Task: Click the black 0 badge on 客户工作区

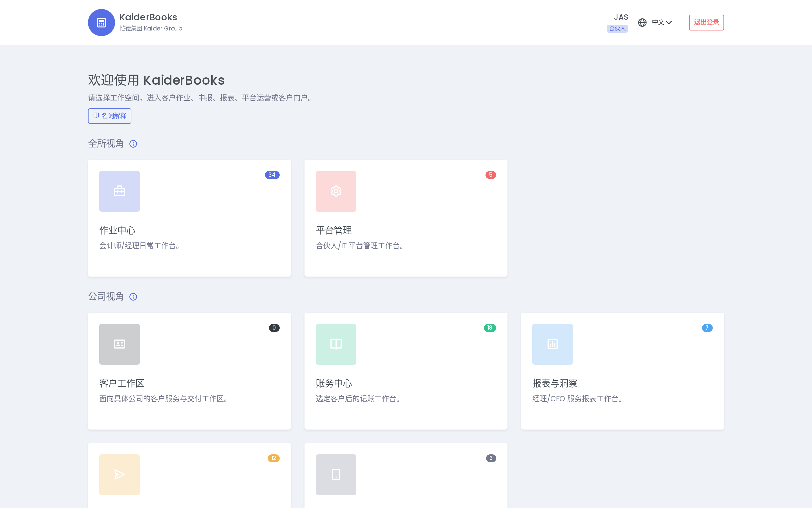Action: pos(274,328)
